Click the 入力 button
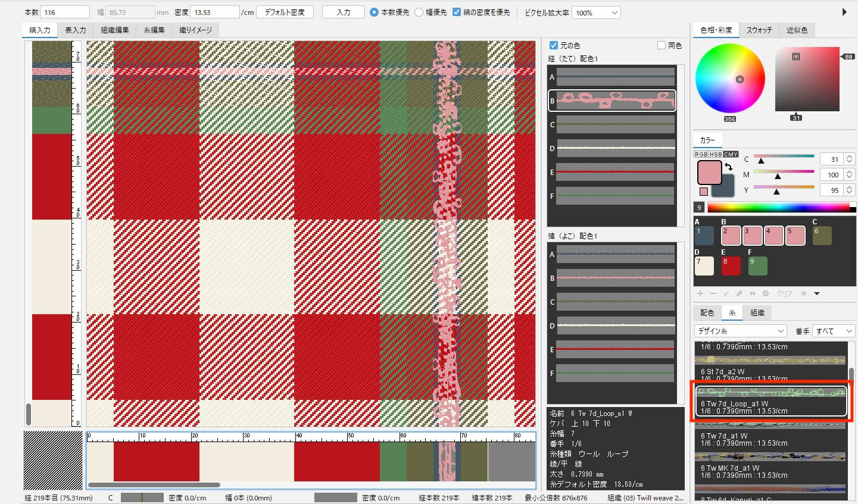 coord(344,12)
